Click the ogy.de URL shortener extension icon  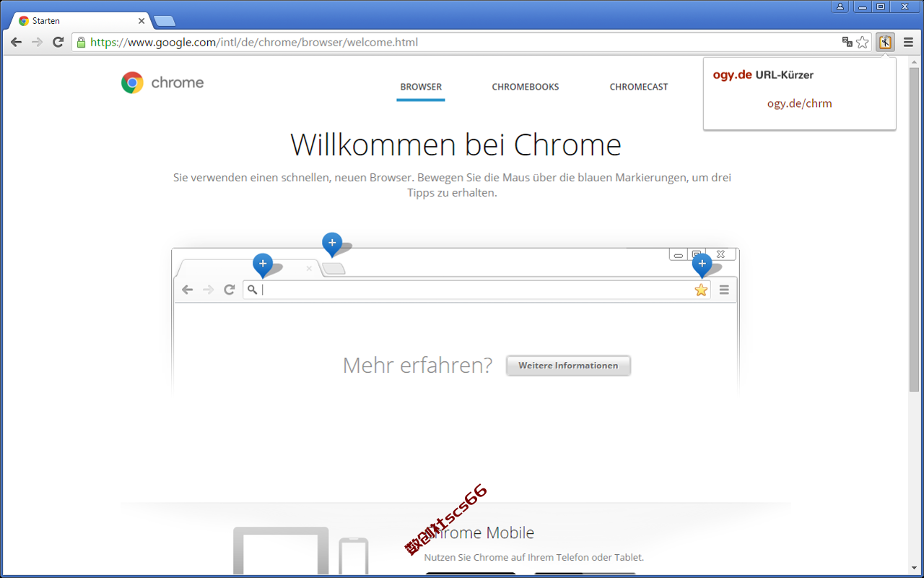pyautogui.click(x=885, y=42)
